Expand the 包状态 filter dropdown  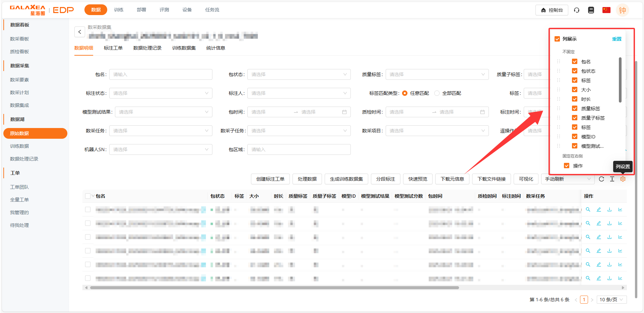tap(299, 74)
